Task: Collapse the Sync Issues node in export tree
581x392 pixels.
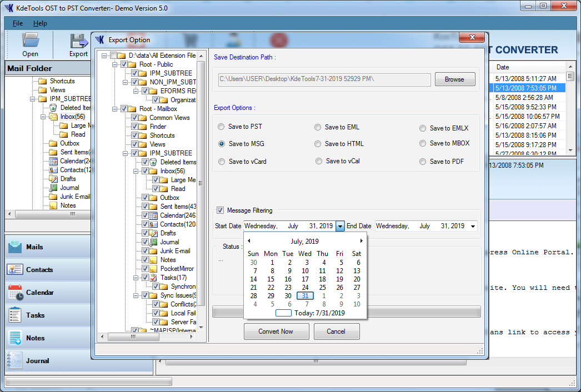Action: 136,296
